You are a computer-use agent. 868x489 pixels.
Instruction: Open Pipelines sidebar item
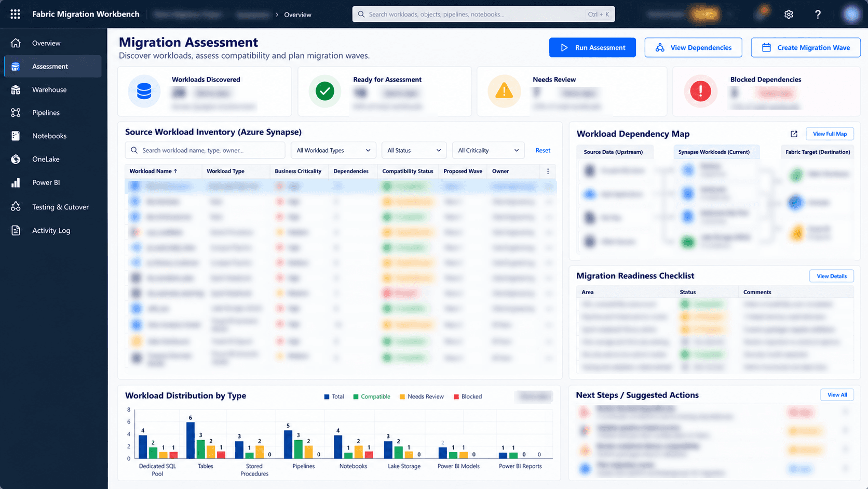[53, 113]
